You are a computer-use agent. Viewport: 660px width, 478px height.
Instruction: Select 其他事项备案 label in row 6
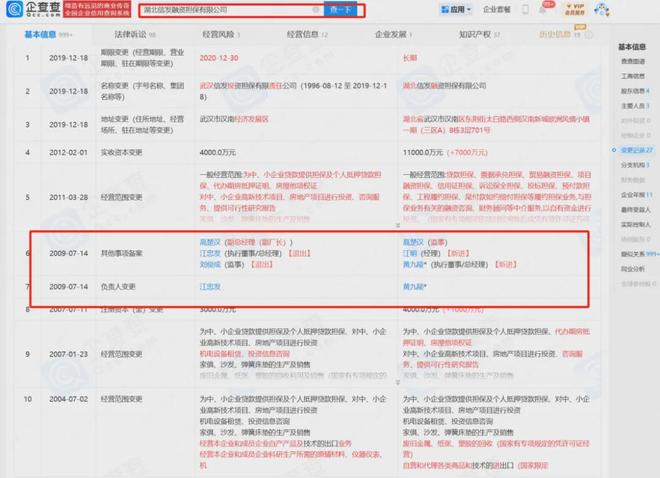(x=121, y=253)
